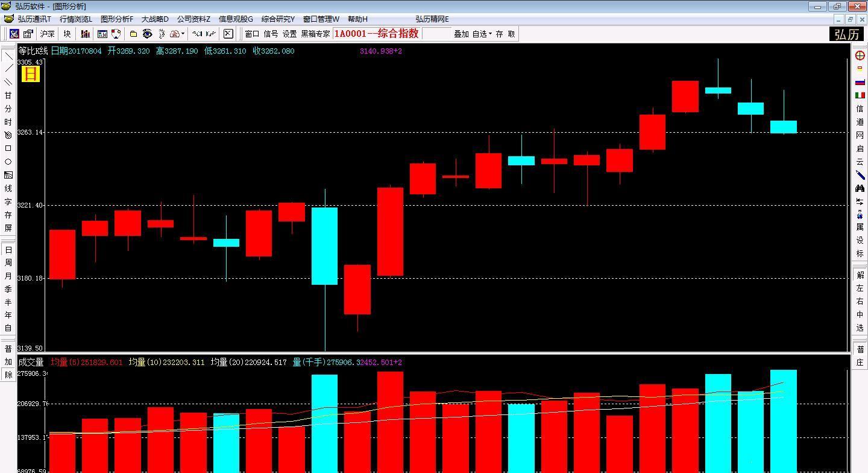Open the 帮助H menu
This screenshot has width=868, height=473.
[357, 19]
